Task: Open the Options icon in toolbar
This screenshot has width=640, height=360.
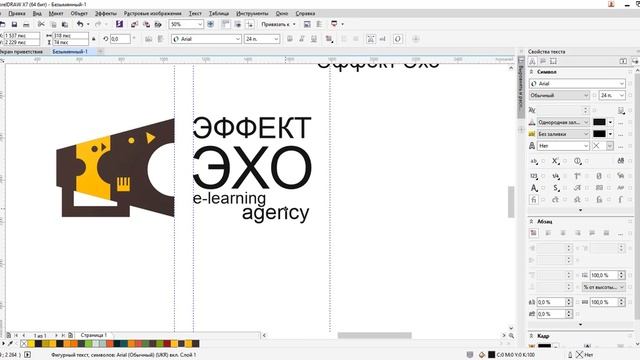Action: [307, 24]
